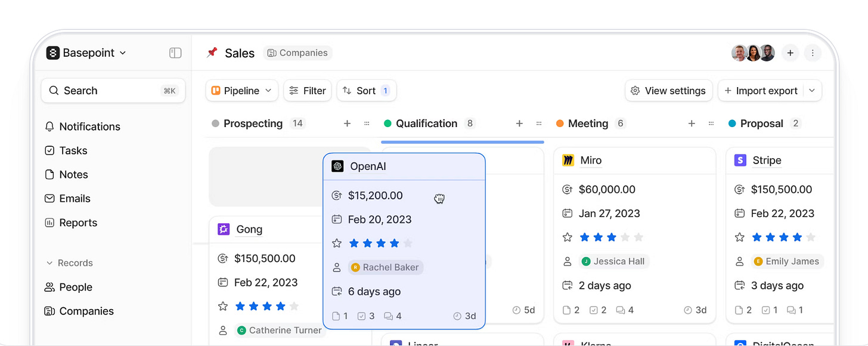Click Jessica Hall owner chip
Screen dimensions: 868x346
pyautogui.click(x=614, y=261)
